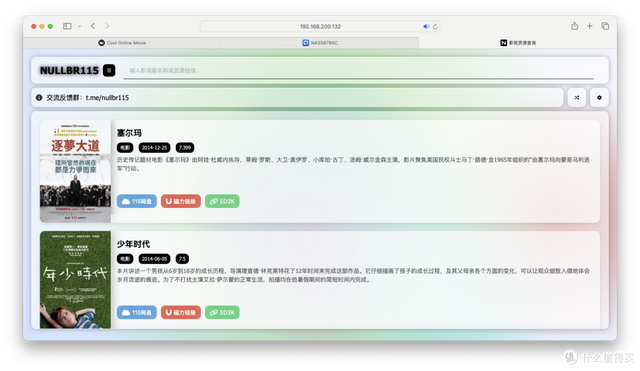This screenshot has height=371, width=640.
Task: Click the 塞尔玛 description paragraph
Action: point(353,164)
